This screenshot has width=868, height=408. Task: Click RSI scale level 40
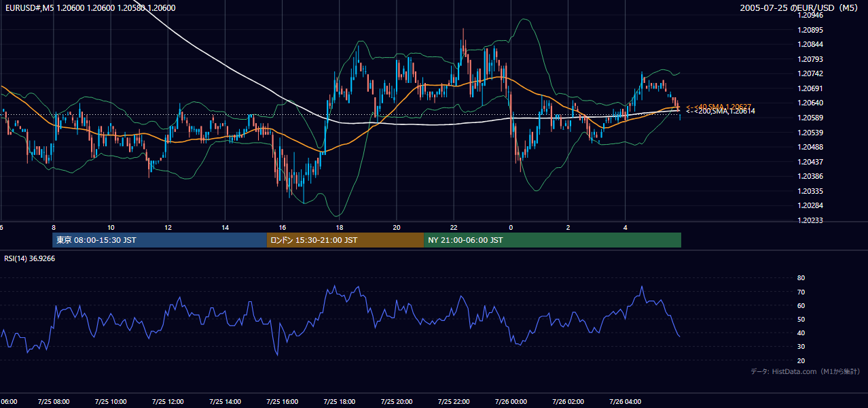(x=801, y=333)
